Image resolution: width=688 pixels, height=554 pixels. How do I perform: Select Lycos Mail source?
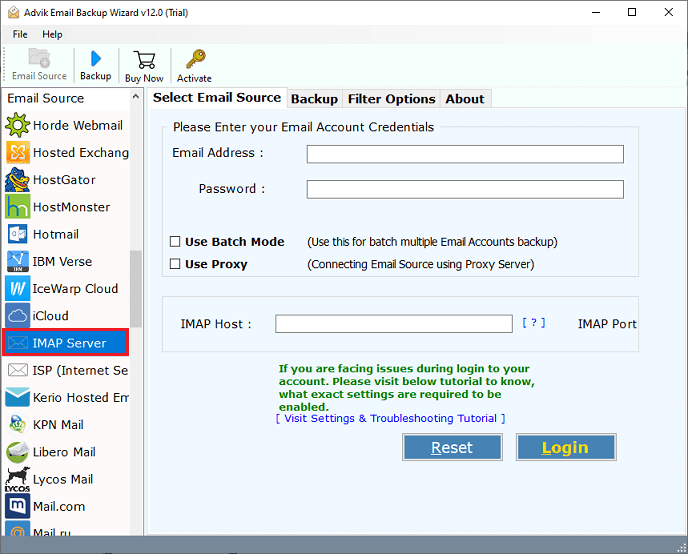[64, 479]
